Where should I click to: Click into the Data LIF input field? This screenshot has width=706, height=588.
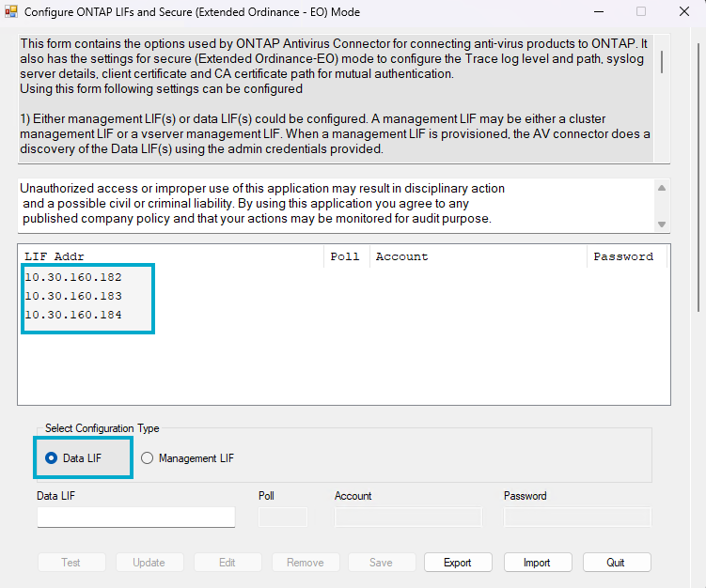135,517
